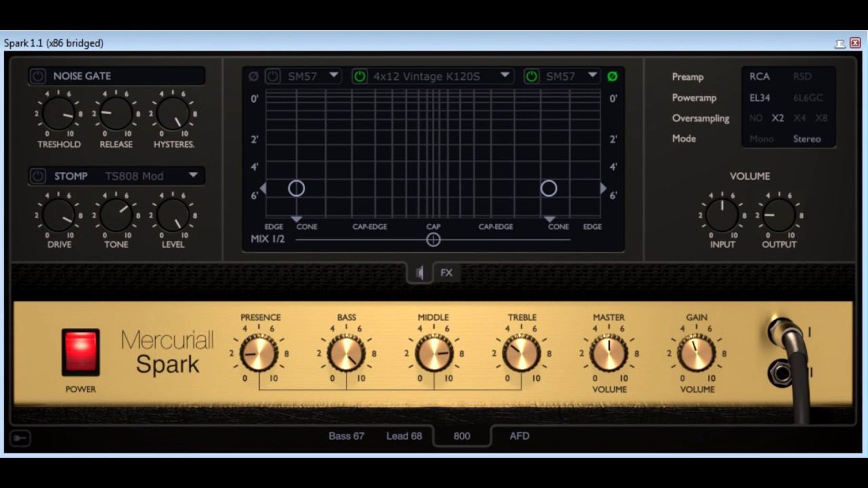Image resolution: width=868 pixels, height=488 pixels.
Task: Select the right microphone position circle
Action: [549, 188]
